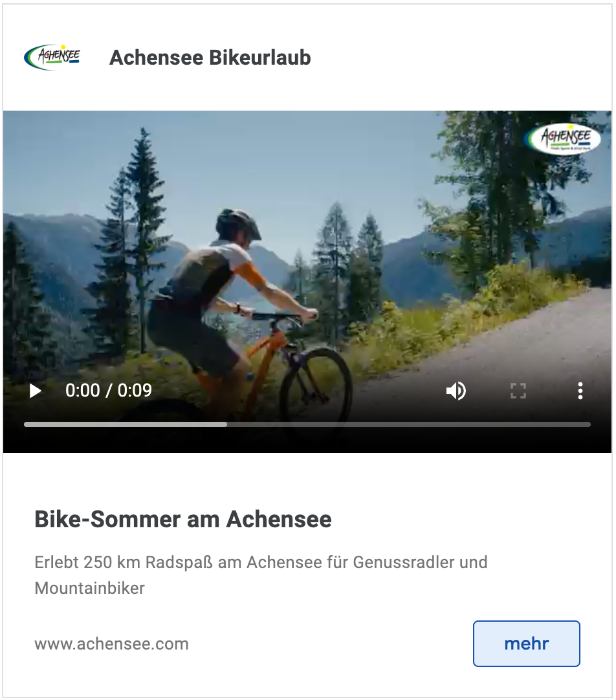Viewport: 616px width, 700px height.
Task: Click the description text about 250 km Radspaß
Action: (x=261, y=575)
